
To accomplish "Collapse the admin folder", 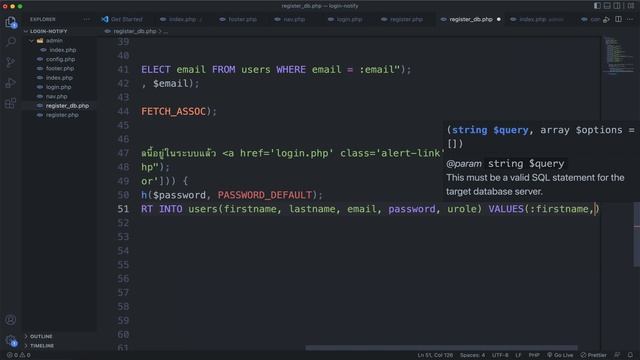I will [x=54, y=40].
